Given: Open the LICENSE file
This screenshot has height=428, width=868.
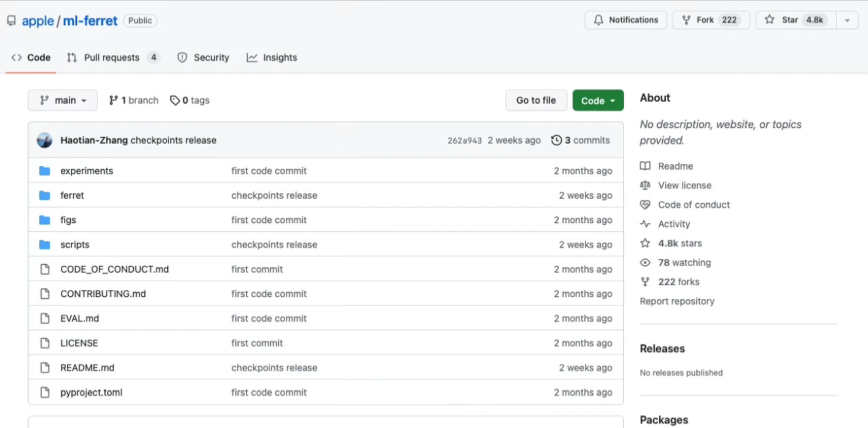Looking at the screenshot, I should tap(79, 343).
